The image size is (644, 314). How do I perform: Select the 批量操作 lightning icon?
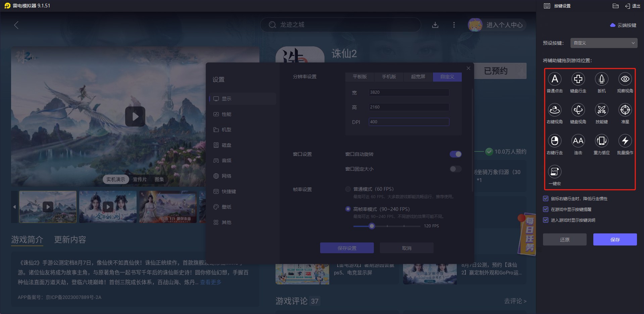[x=625, y=141]
